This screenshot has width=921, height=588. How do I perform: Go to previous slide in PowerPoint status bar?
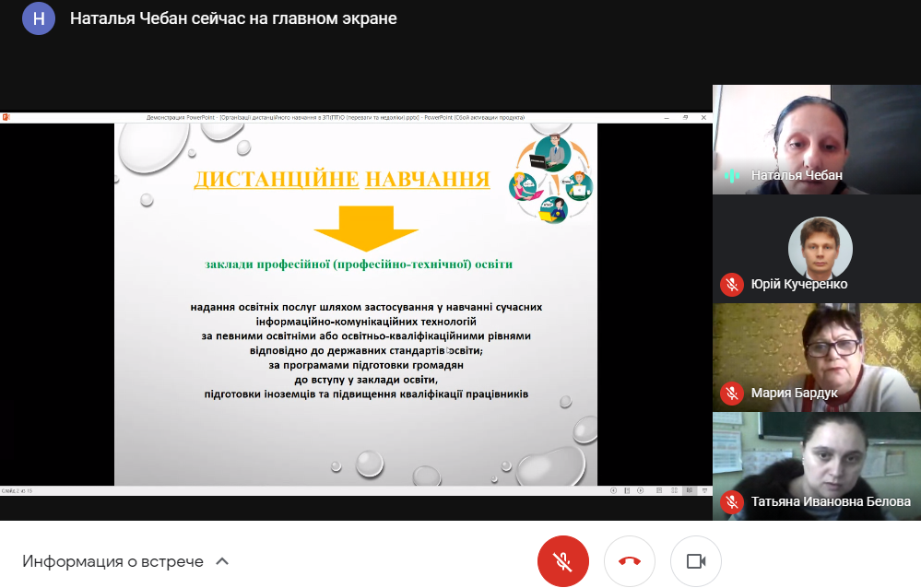click(615, 491)
